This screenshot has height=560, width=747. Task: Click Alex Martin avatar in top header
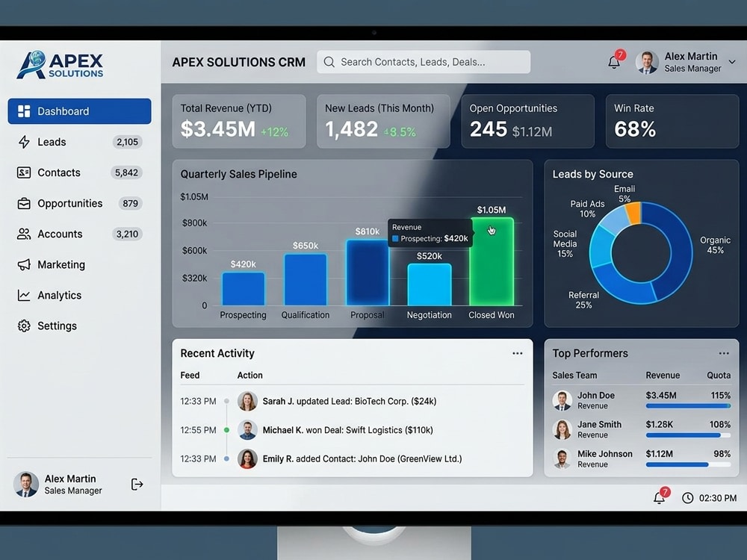(647, 63)
